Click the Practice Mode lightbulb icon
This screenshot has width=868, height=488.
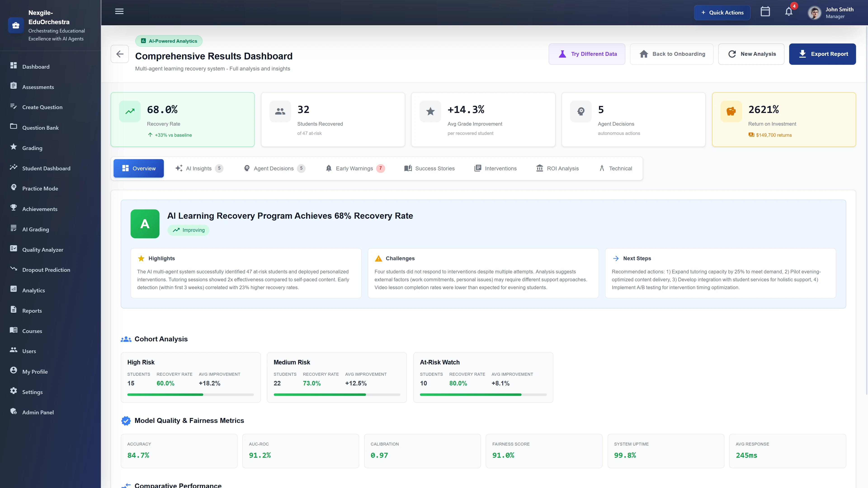click(14, 188)
